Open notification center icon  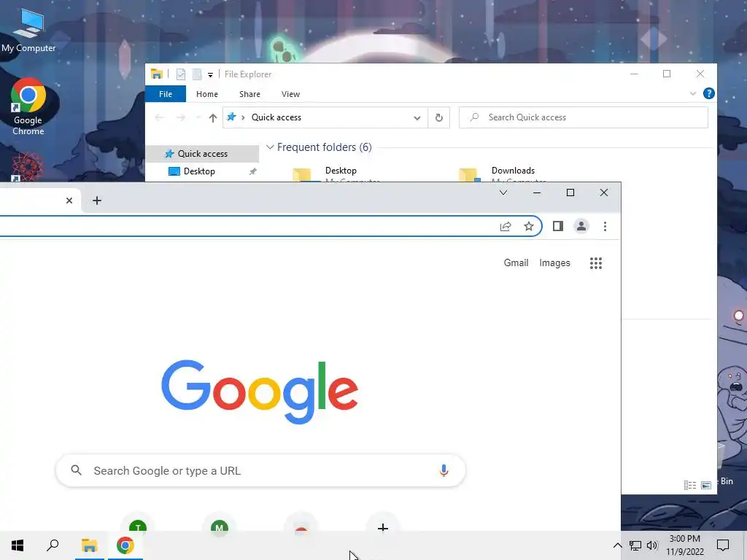click(x=723, y=545)
